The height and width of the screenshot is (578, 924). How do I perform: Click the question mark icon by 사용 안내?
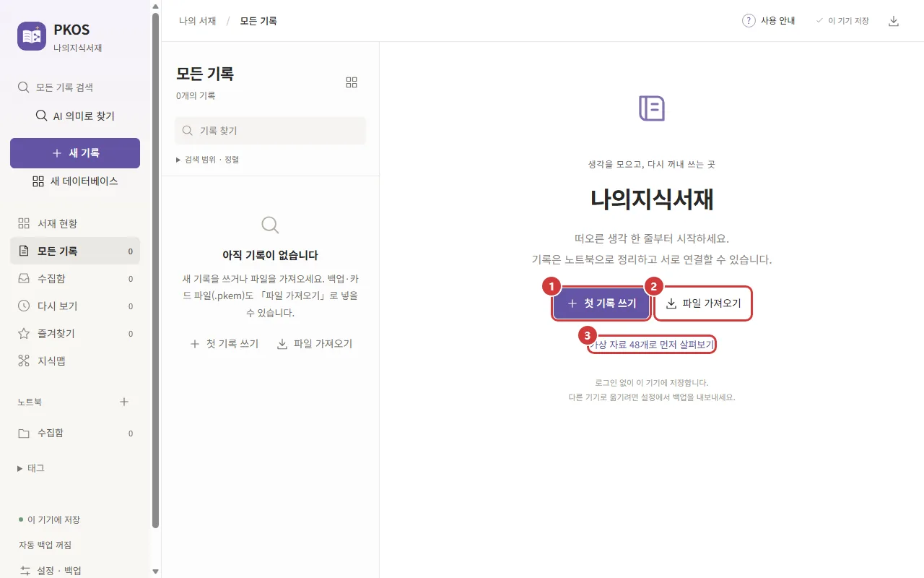pos(749,21)
